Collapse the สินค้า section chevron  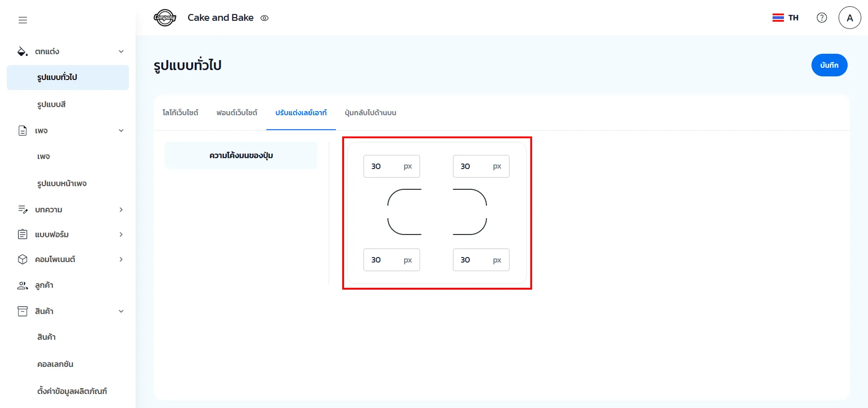(x=121, y=311)
